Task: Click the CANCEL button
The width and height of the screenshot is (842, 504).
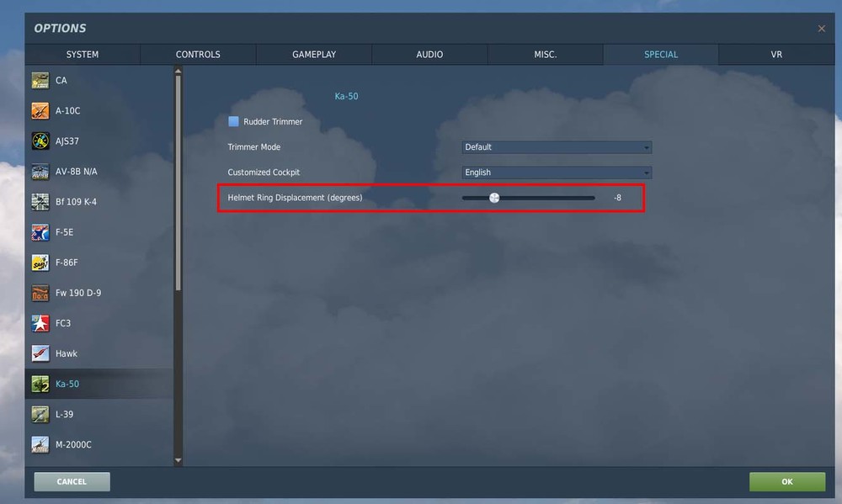Action: click(72, 481)
